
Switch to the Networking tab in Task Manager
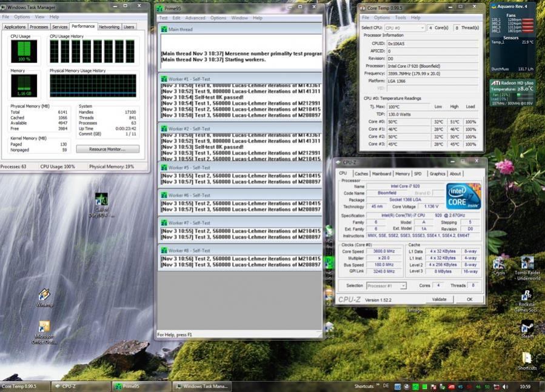pos(109,27)
